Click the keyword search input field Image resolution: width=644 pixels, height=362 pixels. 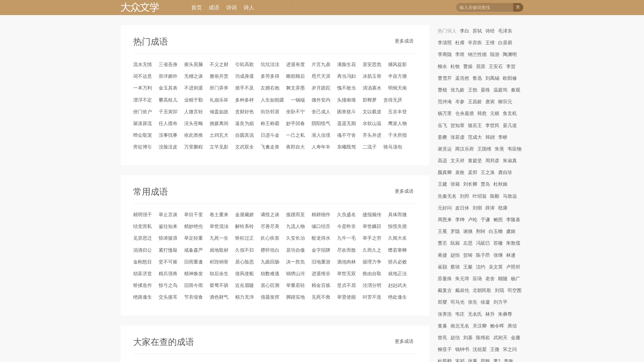(x=484, y=7)
